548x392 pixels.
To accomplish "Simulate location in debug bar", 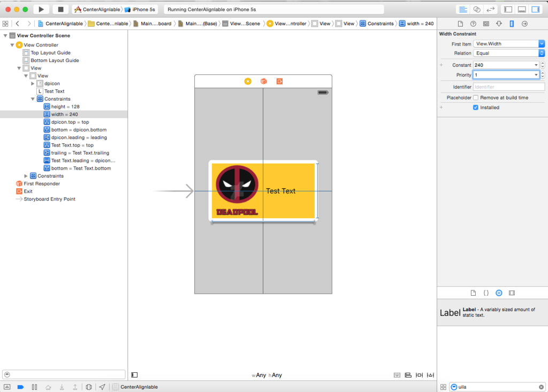I will pos(102,387).
